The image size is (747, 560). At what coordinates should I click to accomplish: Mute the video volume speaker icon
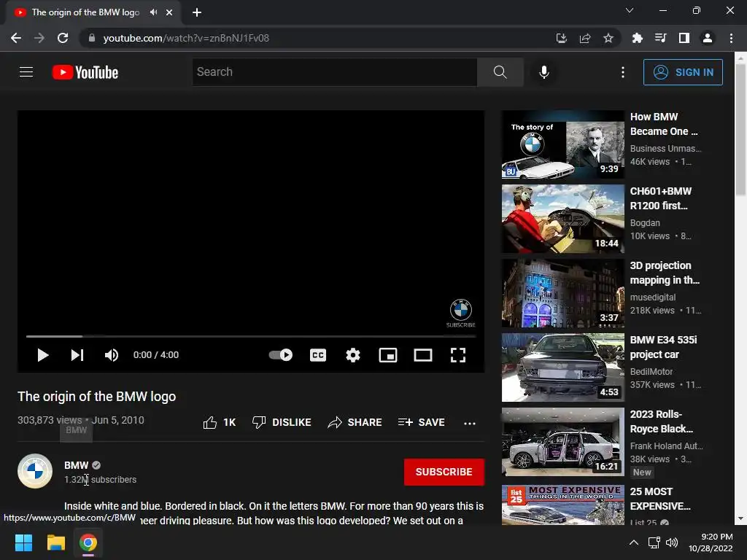coord(112,355)
